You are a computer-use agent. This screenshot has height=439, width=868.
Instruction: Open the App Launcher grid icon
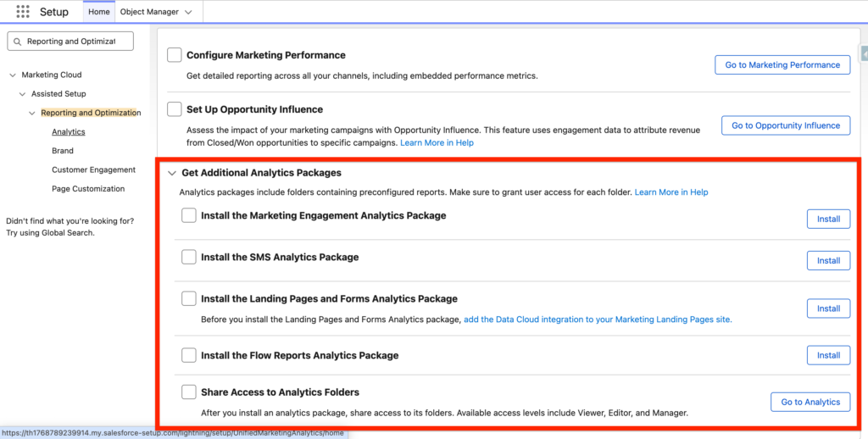pyautogui.click(x=24, y=12)
